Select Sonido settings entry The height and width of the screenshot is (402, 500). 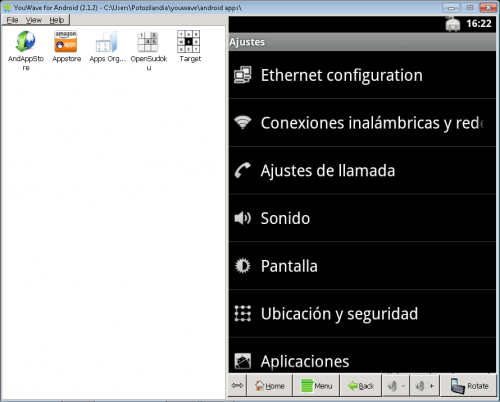click(x=362, y=218)
